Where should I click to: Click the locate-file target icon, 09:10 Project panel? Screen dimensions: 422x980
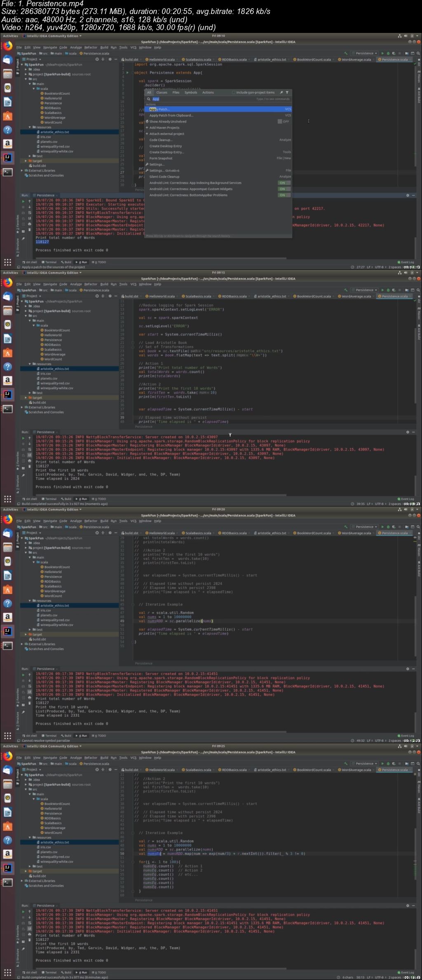(97, 59)
